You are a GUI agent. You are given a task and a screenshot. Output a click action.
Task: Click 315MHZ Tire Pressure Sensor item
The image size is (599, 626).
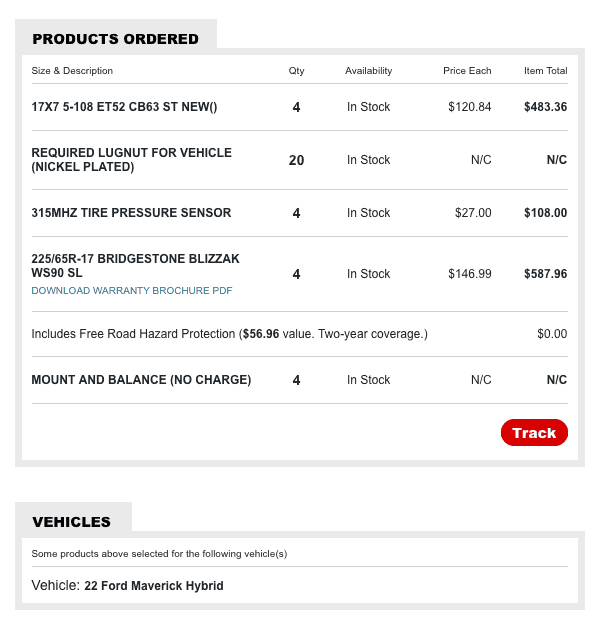coord(131,213)
